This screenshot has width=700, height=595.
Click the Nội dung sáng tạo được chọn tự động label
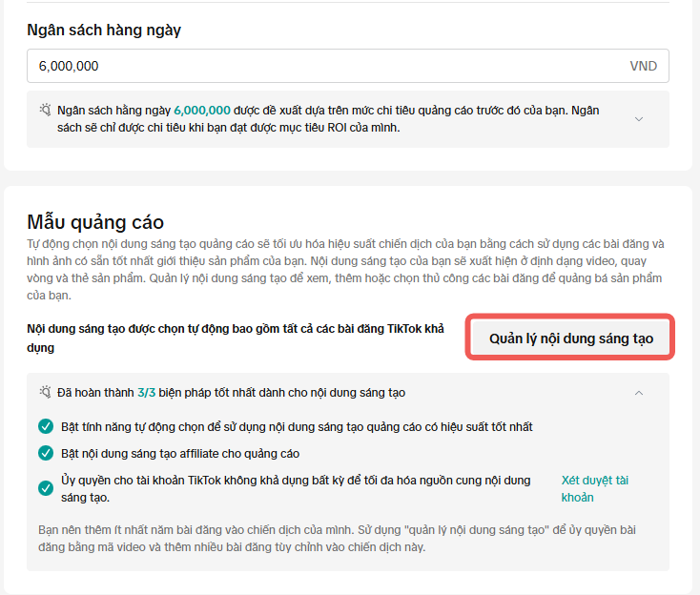[236, 339]
